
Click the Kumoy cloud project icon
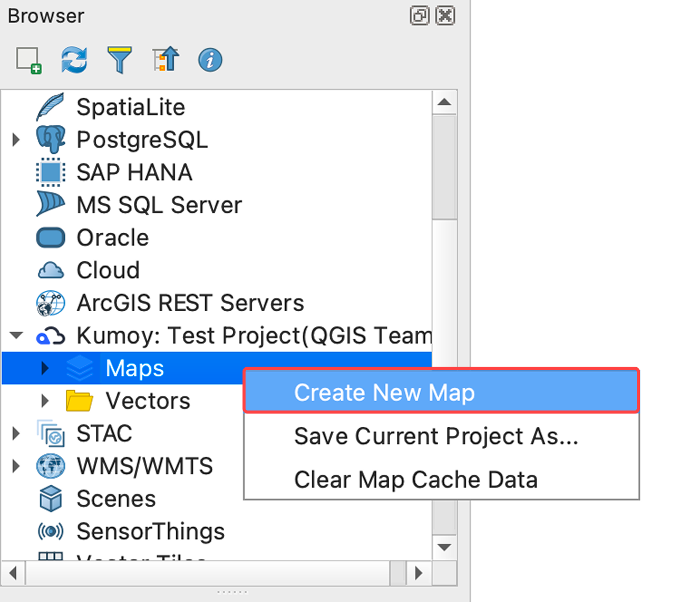pos(50,336)
